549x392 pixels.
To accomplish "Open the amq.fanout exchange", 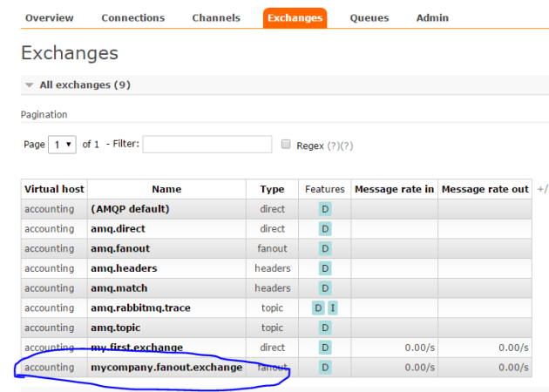I will pyautogui.click(x=120, y=248).
